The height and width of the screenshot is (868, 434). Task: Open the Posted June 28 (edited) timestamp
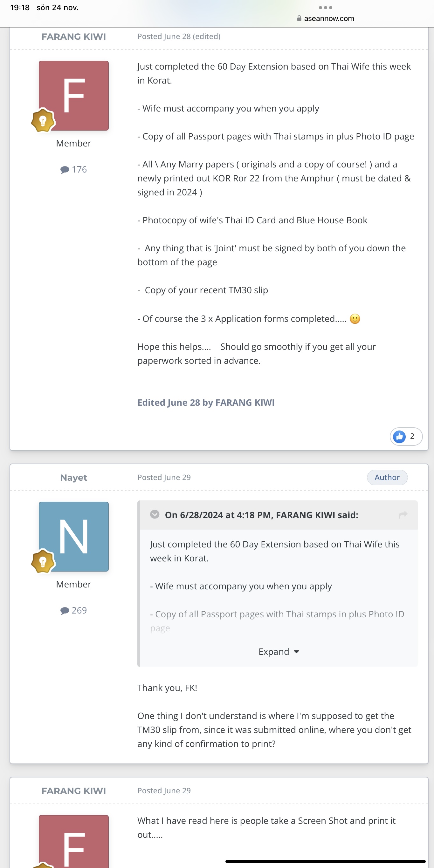(x=179, y=37)
